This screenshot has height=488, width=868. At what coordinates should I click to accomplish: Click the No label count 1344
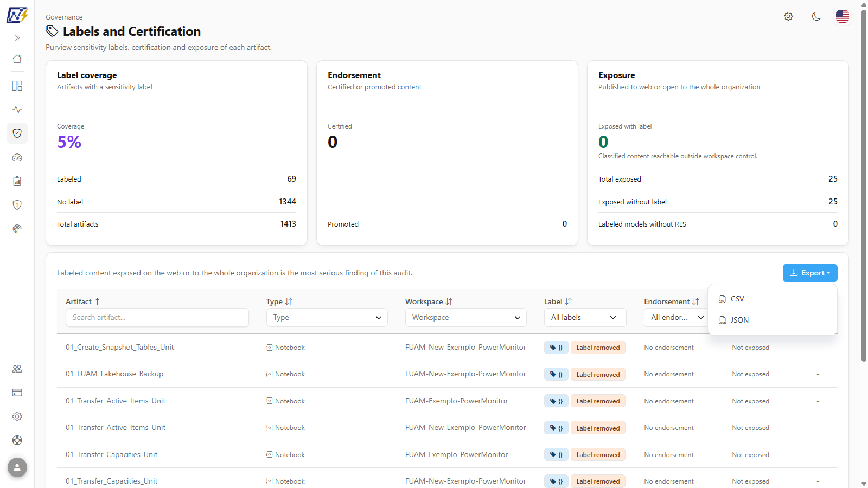(x=288, y=202)
